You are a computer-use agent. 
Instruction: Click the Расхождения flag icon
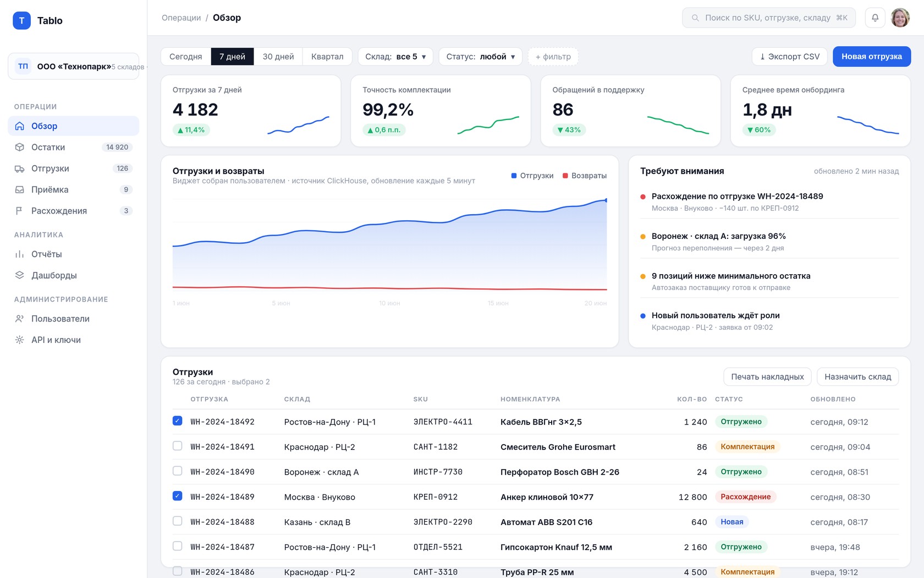(x=20, y=211)
